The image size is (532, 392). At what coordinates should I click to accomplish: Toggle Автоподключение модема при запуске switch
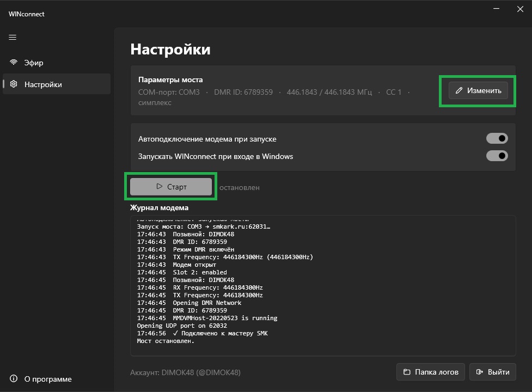pos(497,138)
